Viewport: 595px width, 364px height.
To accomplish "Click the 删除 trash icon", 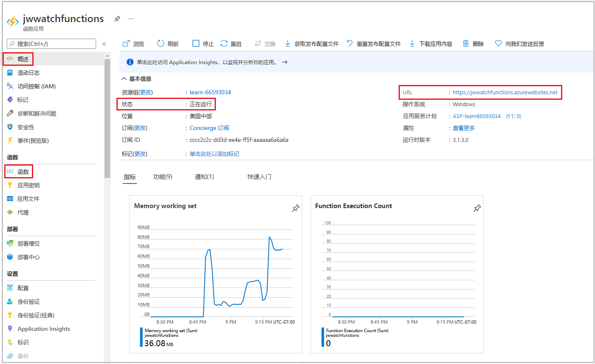I will [x=466, y=43].
